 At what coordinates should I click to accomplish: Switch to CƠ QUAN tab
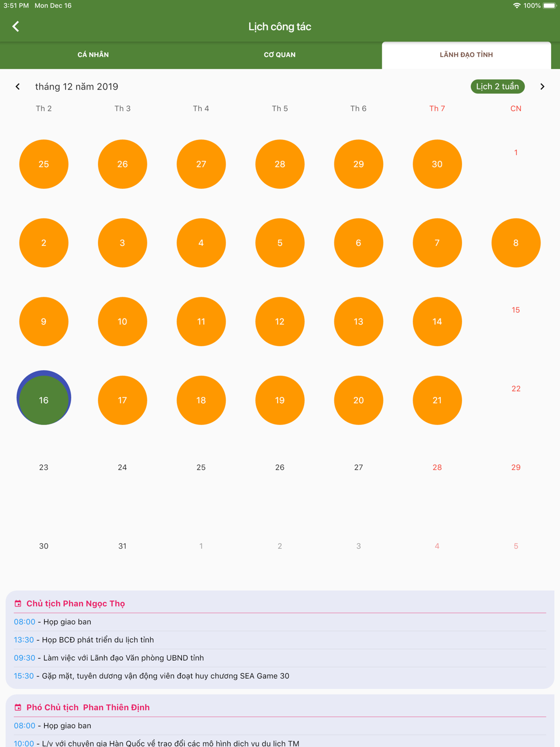[279, 55]
